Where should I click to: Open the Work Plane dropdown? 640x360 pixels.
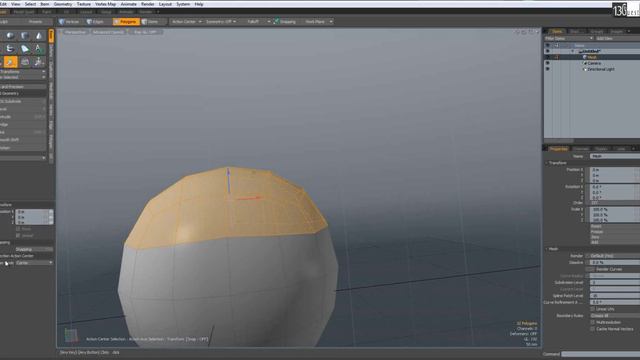318,21
